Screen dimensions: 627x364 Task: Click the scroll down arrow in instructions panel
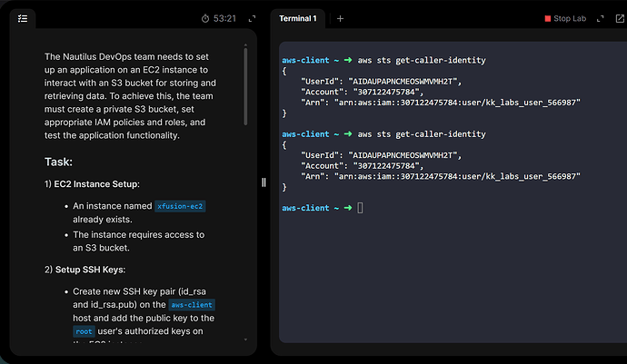pyautogui.click(x=245, y=339)
